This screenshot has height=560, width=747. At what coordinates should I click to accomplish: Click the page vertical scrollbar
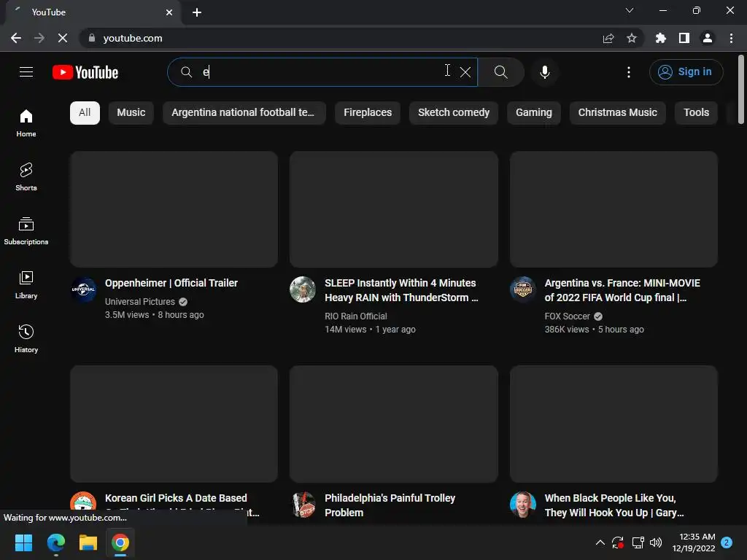coord(741,90)
